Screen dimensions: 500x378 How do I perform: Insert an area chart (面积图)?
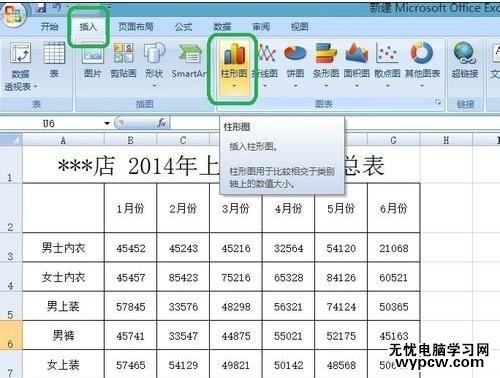pos(356,65)
